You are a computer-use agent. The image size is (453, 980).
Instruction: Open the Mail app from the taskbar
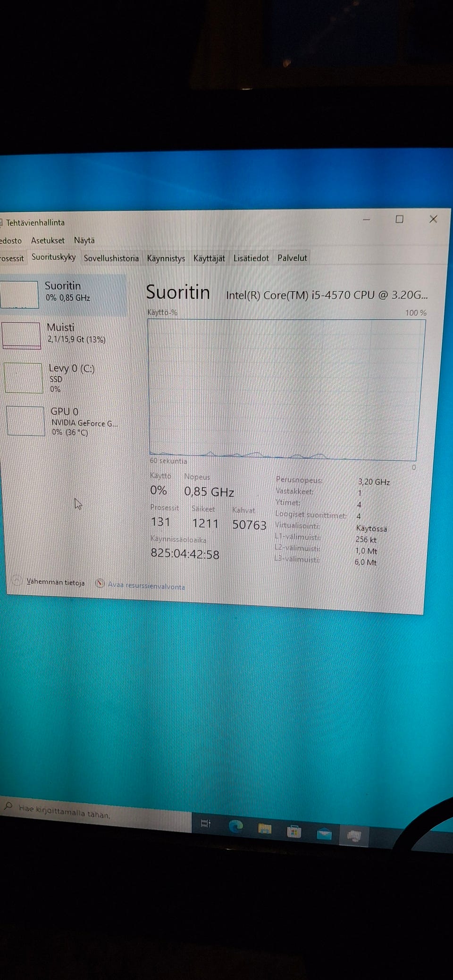click(x=324, y=834)
